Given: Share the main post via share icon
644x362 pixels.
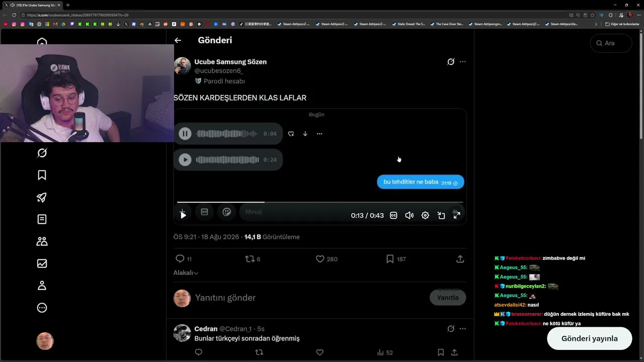Looking at the screenshot, I should (460, 259).
